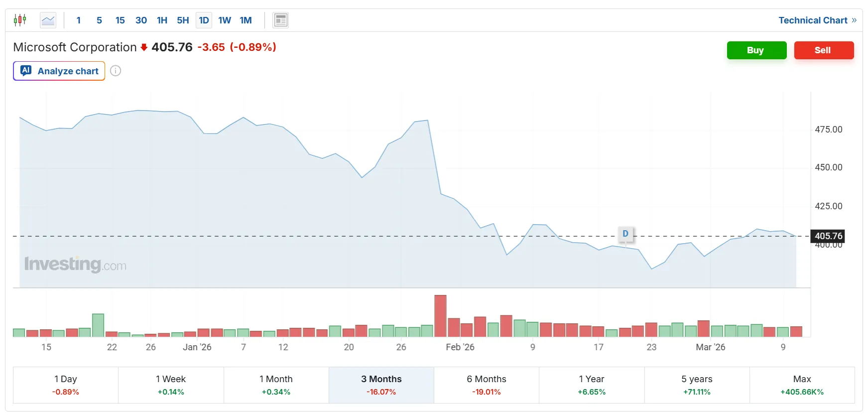Set interval to 15 minutes
Image resolution: width=868 pixels, height=415 pixels.
120,20
